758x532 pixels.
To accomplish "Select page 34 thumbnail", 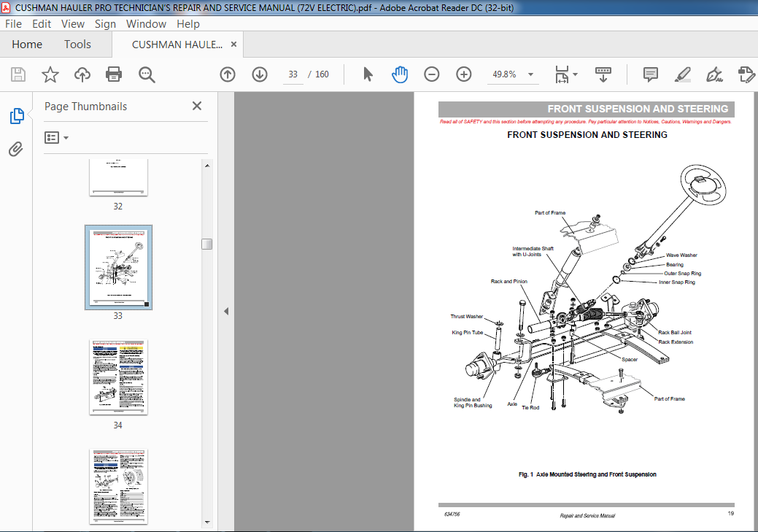I will 118,377.
